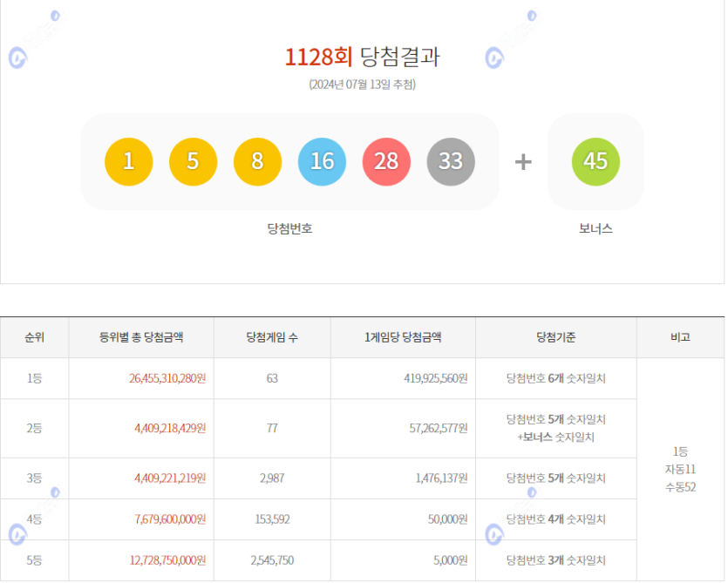Click the 1등 rank cell
The height and width of the screenshot is (583, 728).
click(x=34, y=378)
